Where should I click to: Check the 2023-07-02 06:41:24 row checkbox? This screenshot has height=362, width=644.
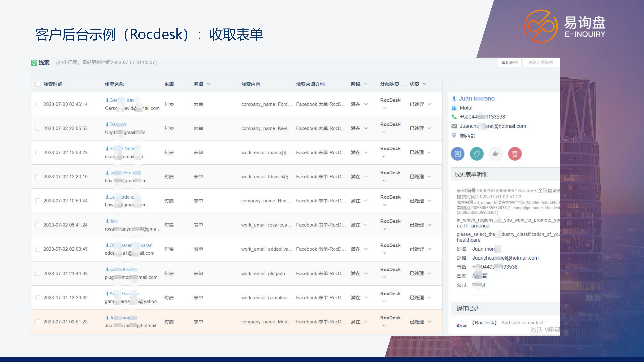38,225
